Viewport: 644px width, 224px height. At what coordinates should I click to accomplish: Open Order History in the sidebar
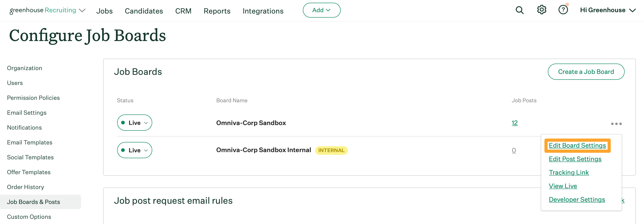25,187
